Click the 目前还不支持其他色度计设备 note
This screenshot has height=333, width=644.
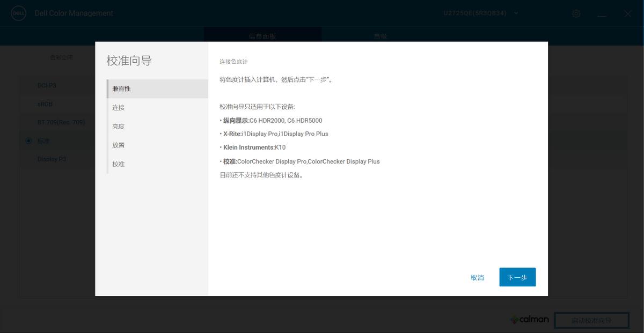[262, 175]
